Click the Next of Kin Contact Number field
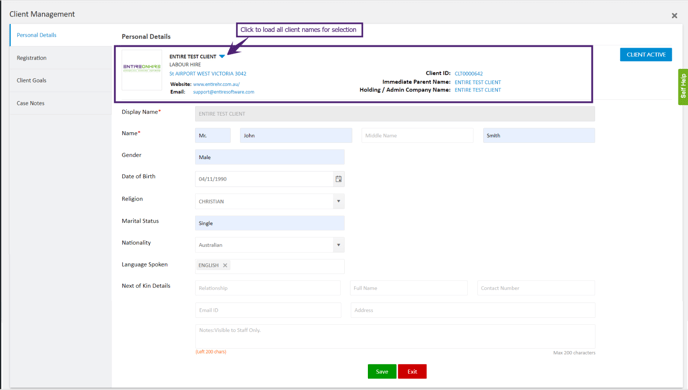The width and height of the screenshot is (688, 390). coord(536,288)
